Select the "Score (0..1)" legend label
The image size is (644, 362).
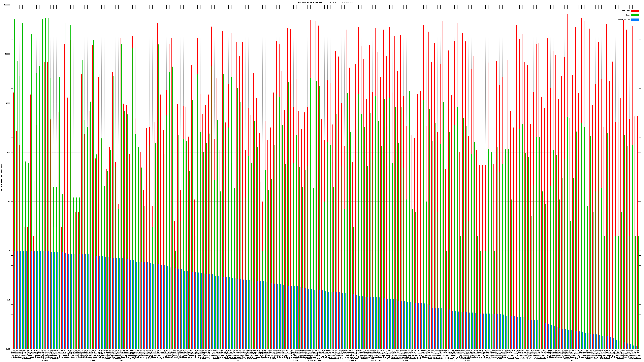624,20
